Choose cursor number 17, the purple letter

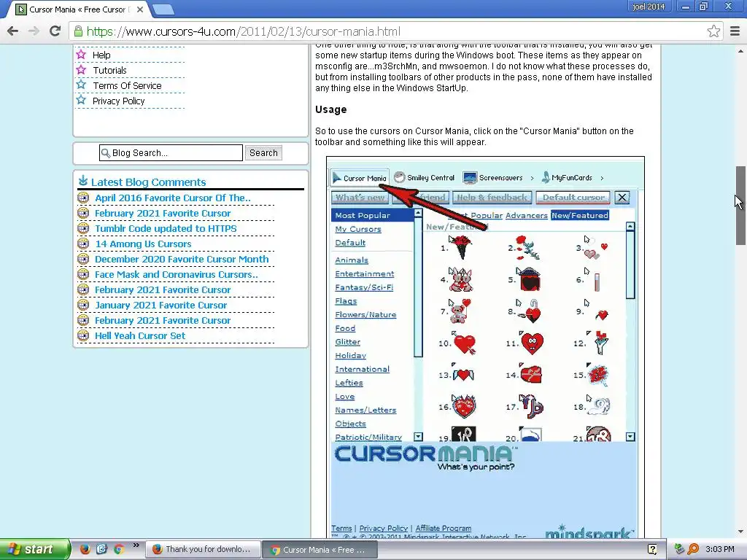pyautogui.click(x=532, y=406)
